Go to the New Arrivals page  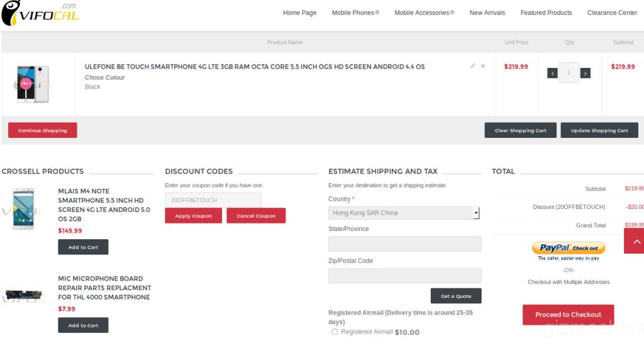point(487,13)
